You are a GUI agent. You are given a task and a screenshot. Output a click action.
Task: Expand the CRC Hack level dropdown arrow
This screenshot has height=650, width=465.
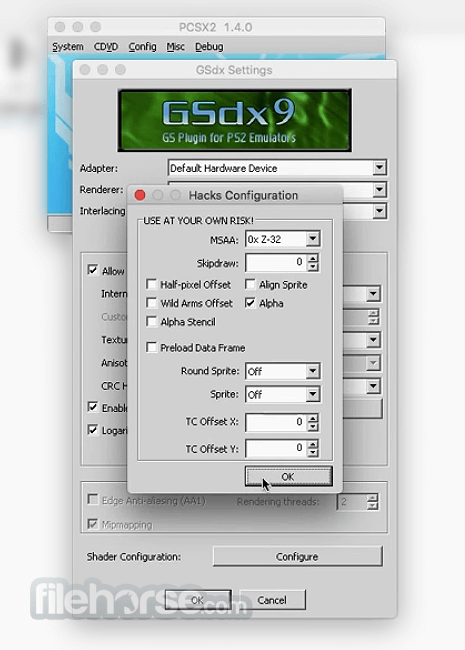373,386
